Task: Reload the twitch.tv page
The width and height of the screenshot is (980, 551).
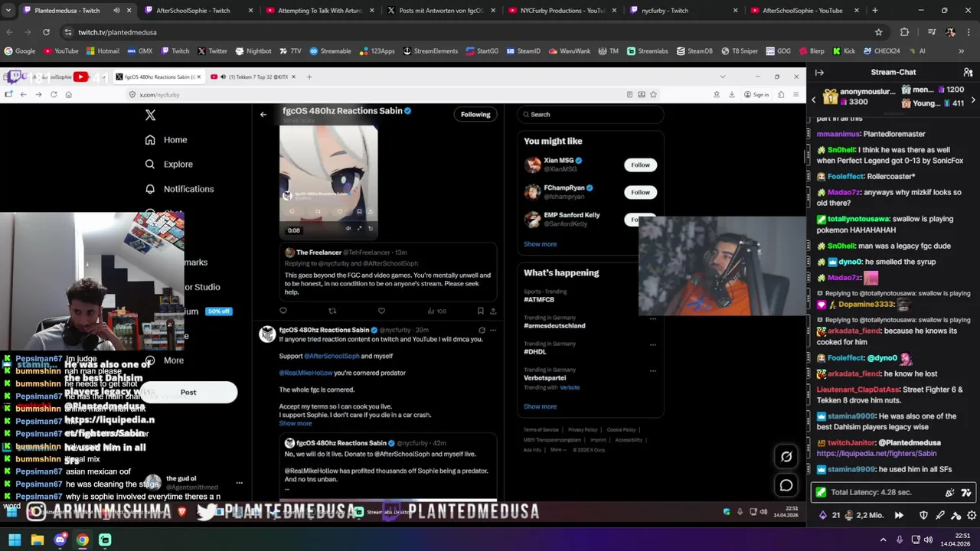Action: click(x=46, y=32)
